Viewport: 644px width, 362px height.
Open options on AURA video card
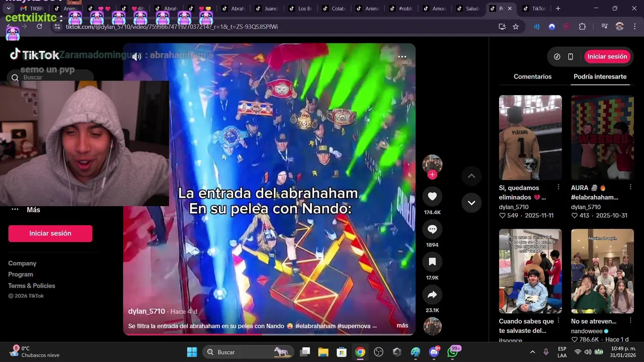point(630,187)
